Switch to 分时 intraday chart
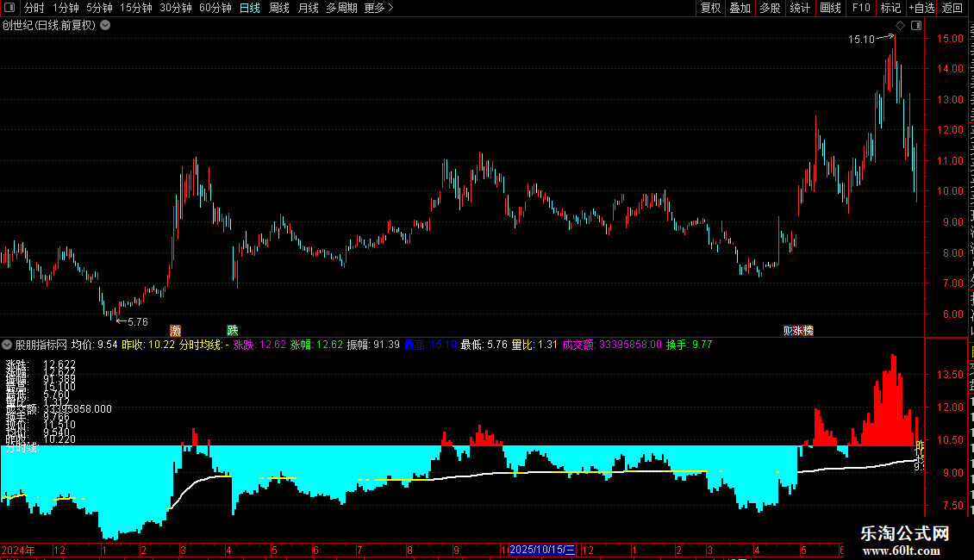The image size is (974, 560). 34,8
